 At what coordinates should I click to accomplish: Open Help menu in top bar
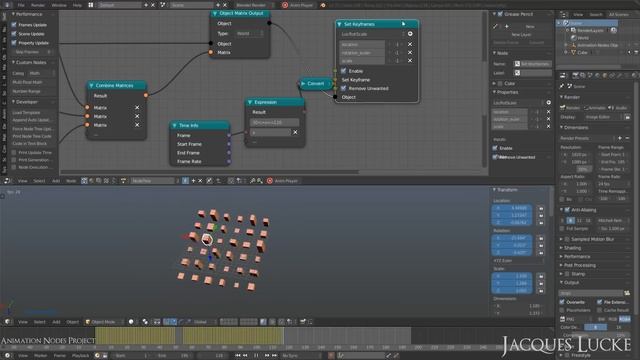[x=77, y=5]
